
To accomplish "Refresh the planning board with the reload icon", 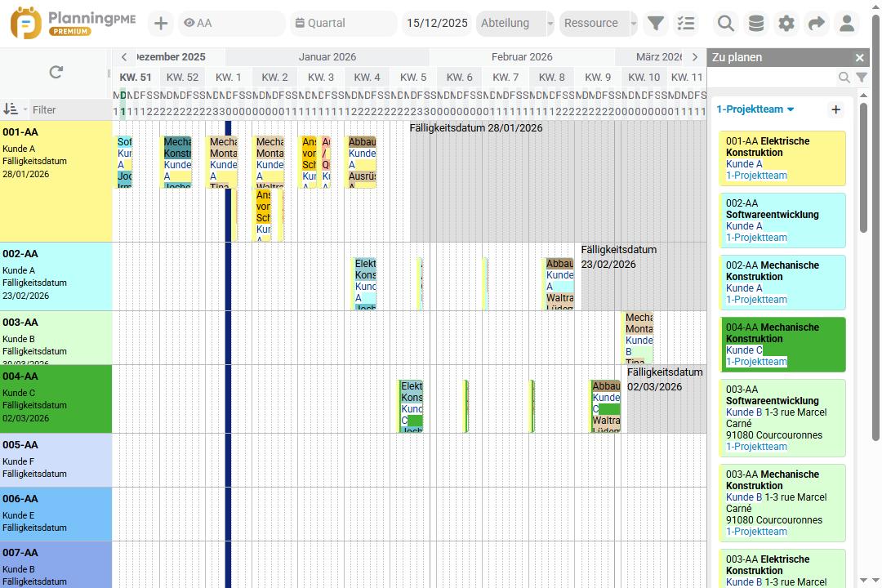I will point(55,72).
